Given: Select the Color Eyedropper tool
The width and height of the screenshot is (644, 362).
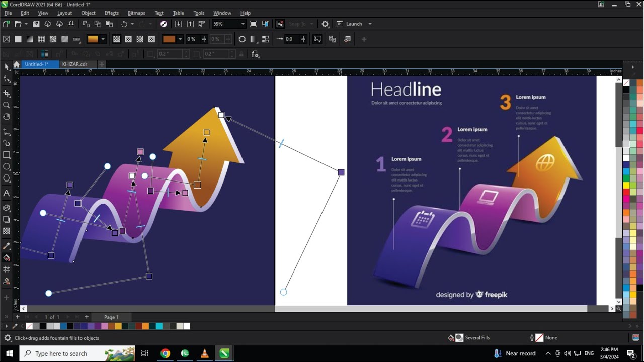Looking at the screenshot, I should click(7, 246).
